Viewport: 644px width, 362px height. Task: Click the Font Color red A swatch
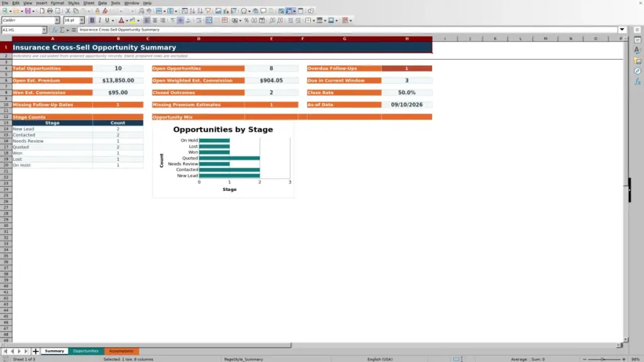coord(121,20)
